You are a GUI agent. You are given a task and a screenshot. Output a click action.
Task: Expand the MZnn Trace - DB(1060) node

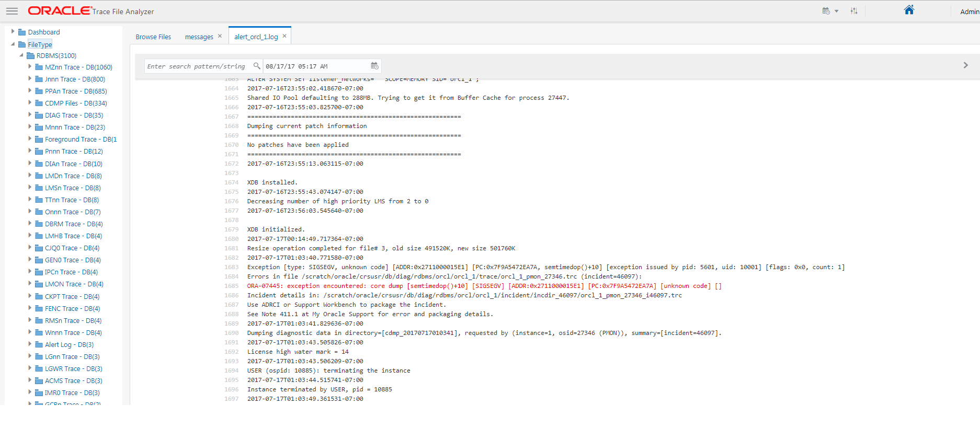click(x=30, y=66)
